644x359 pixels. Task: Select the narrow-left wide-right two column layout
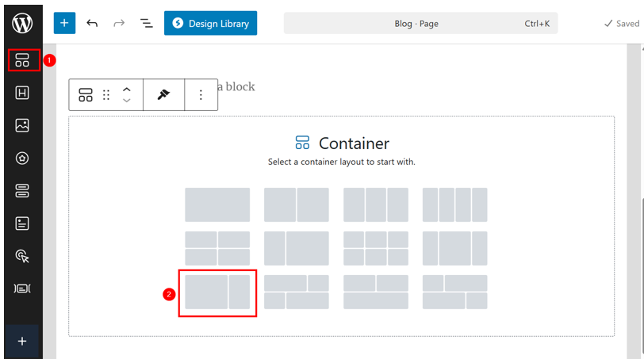click(x=297, y=248)
